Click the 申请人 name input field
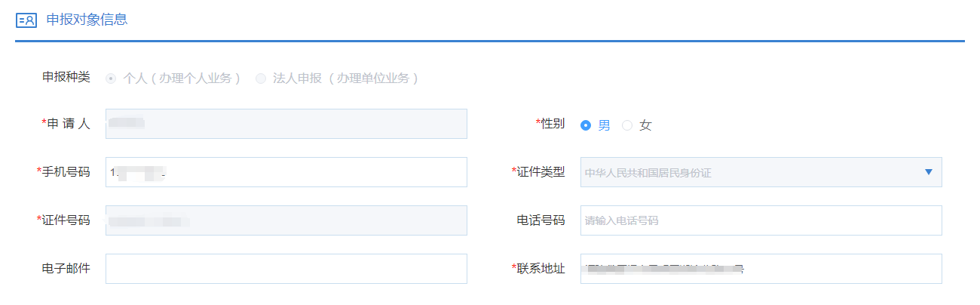 click(x=286, y=124)
